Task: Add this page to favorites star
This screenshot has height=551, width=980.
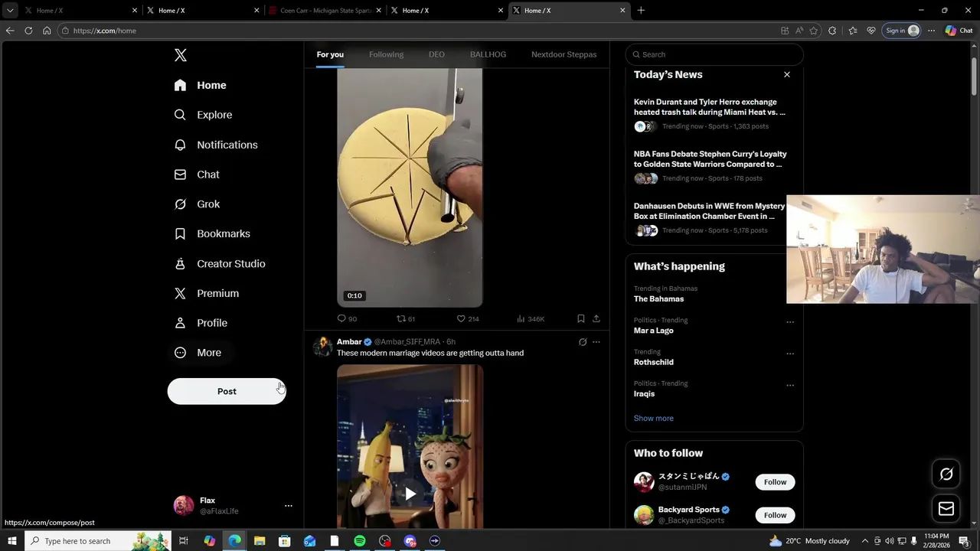Action: click(x=814, y=31)
